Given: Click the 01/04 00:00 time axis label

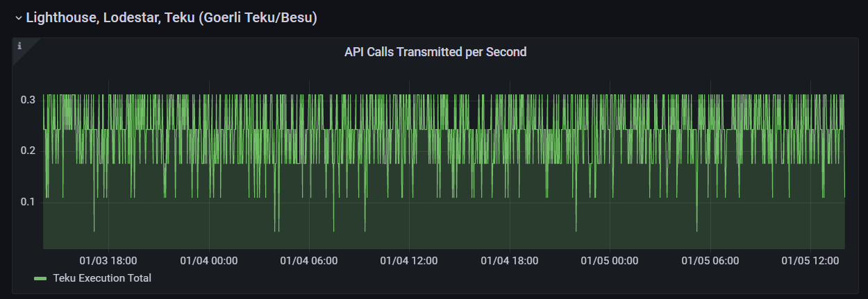Looking at the screenshot, I should point(209,261).
